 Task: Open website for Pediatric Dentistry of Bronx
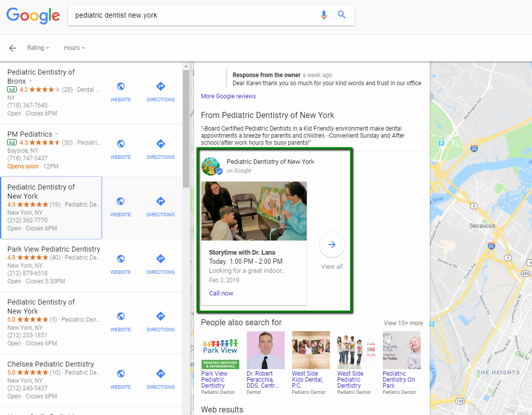120,92
